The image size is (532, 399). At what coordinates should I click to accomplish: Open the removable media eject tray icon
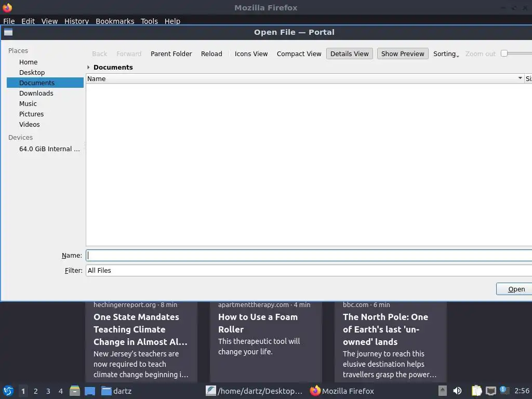pos(443,391)
